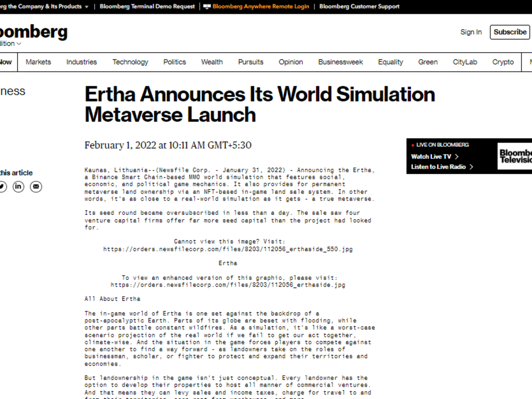Open the edition selector chevron
This screenshot has width=532, height=399.
19,44
